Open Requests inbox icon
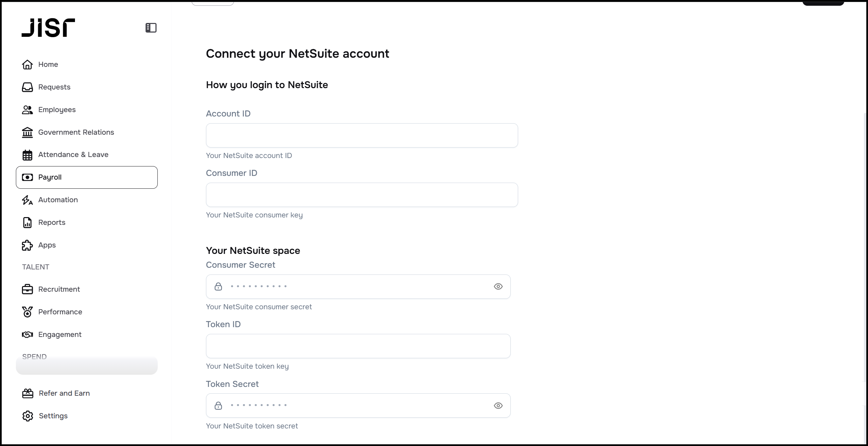Image resolution: width=868 pixels, height=446 pixels. click(27, 87)
